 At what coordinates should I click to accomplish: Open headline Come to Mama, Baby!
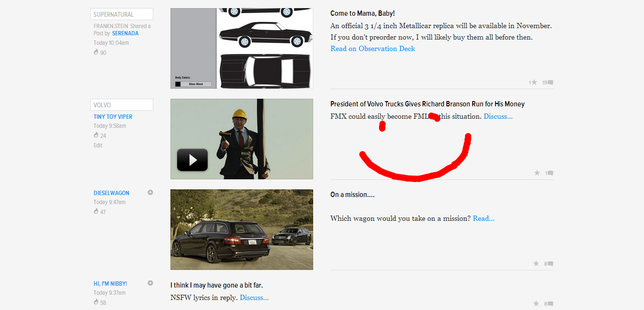(362, 13)
